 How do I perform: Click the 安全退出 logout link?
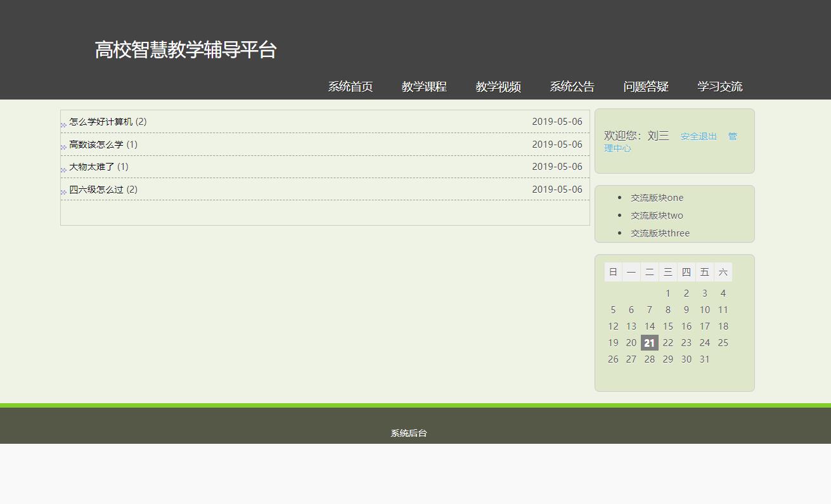(698, 136)
